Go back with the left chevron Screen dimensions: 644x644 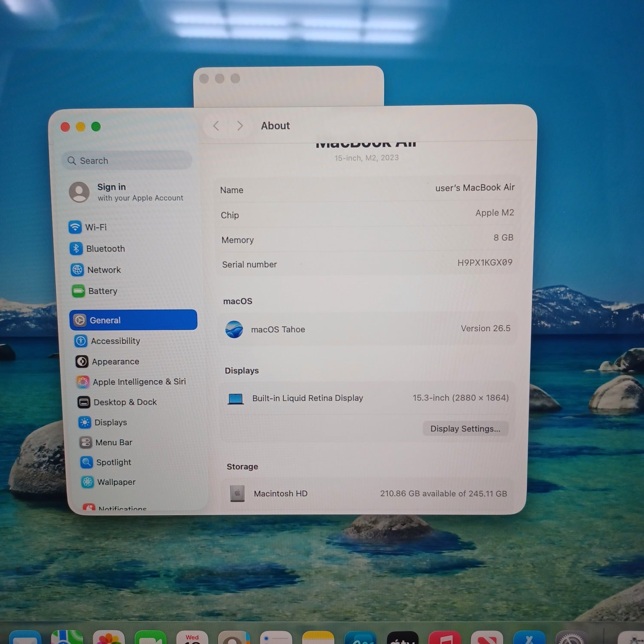click(x=216, y=126)
